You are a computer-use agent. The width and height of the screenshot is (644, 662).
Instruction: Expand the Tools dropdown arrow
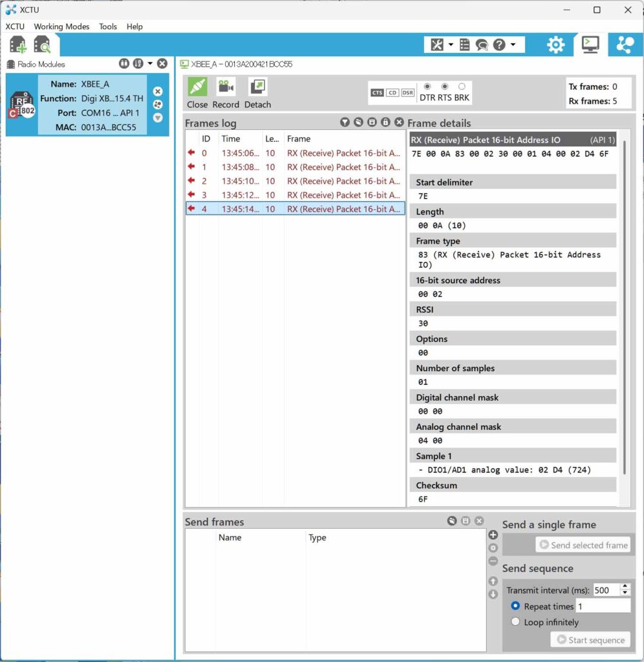pyautogui.click(x=451, y=45)
